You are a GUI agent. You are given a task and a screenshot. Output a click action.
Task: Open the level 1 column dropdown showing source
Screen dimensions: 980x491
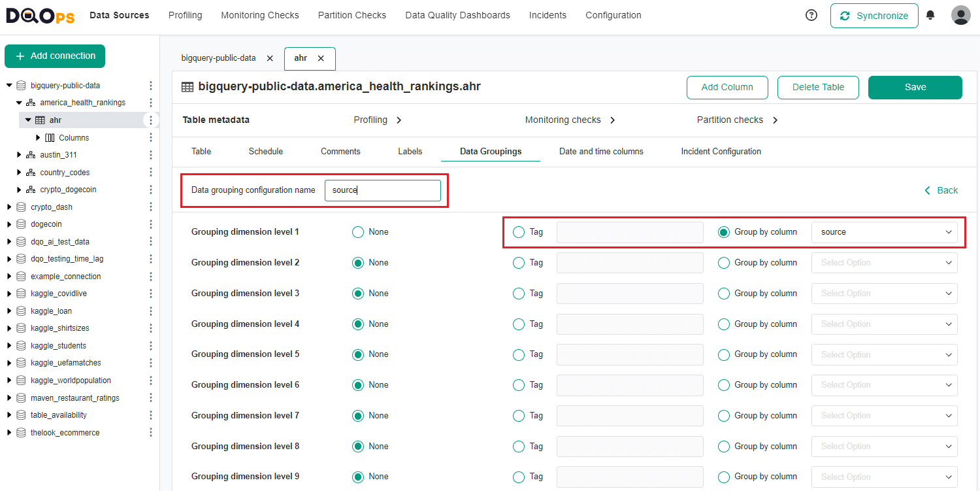click(885, 232)
